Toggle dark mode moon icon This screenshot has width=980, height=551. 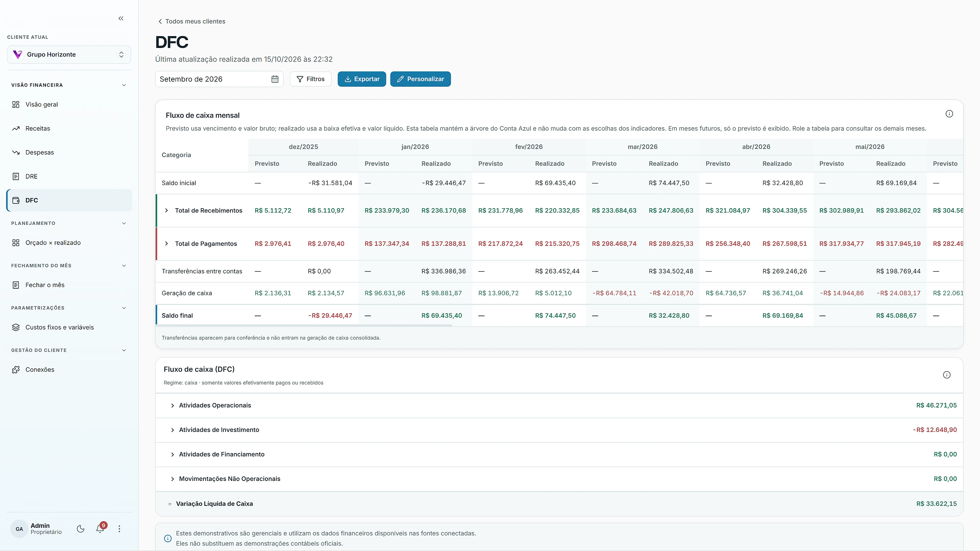(x=80, y=529)
